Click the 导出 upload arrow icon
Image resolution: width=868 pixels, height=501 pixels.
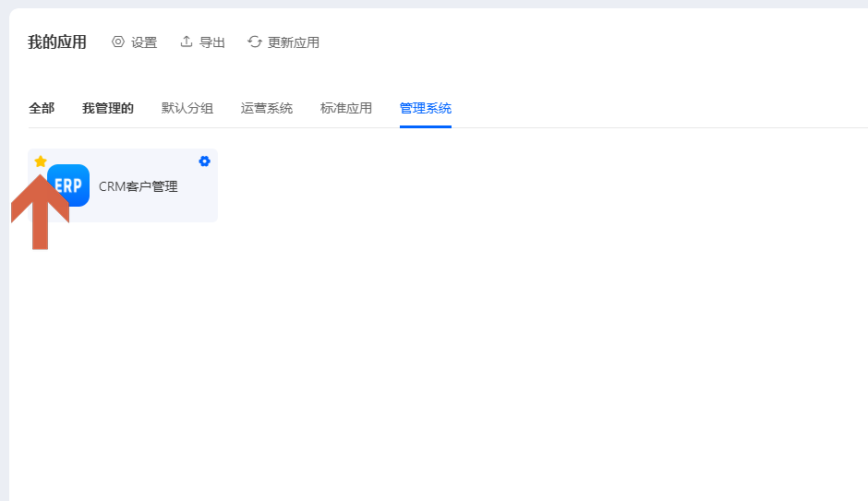tap(187, 42)
